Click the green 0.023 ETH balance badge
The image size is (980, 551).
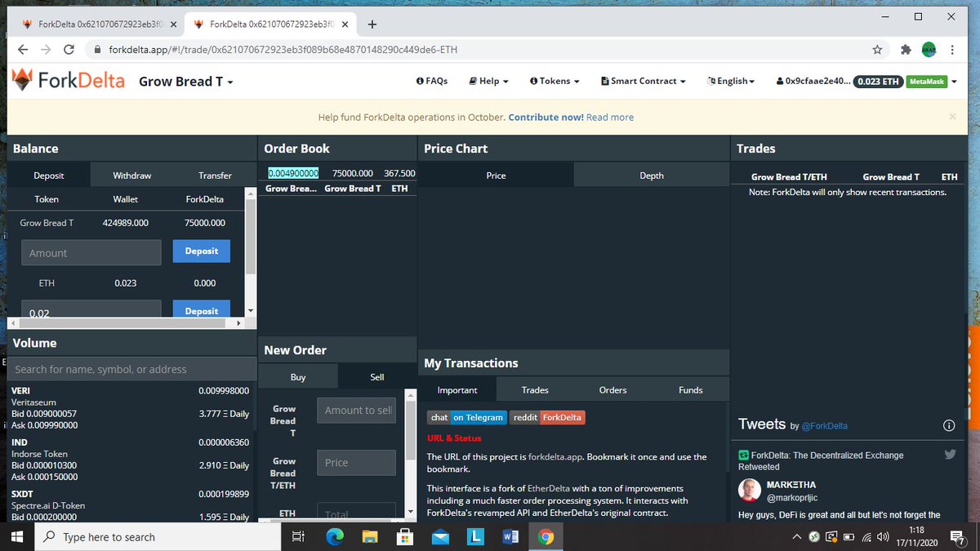tap(878, 81)
